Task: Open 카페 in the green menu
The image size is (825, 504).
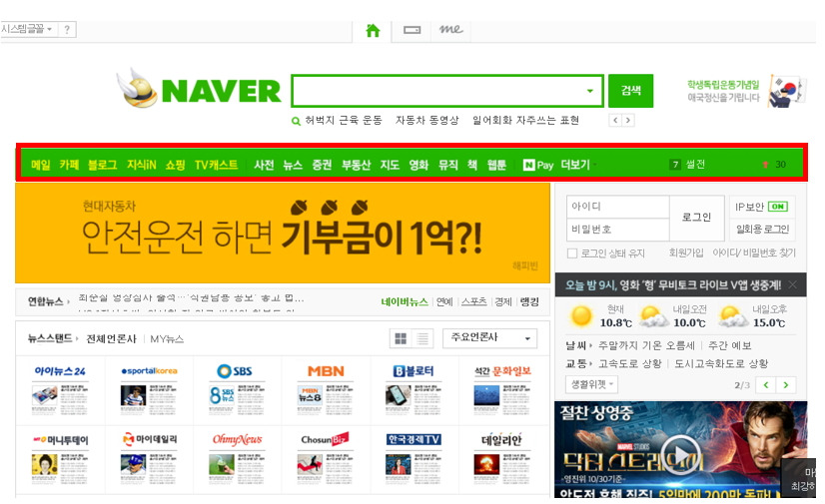Action: pos(69,165)
